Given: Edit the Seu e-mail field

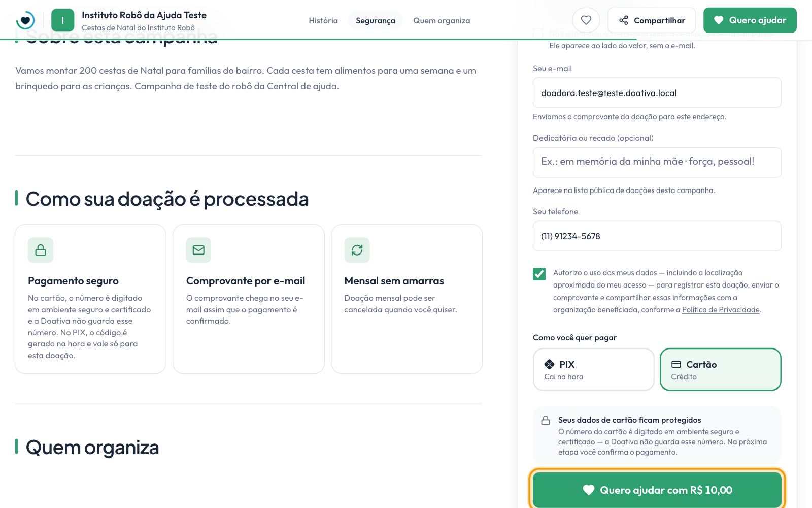Looking at the screenshot, I should pyautogui.click(x=657, y=92).
